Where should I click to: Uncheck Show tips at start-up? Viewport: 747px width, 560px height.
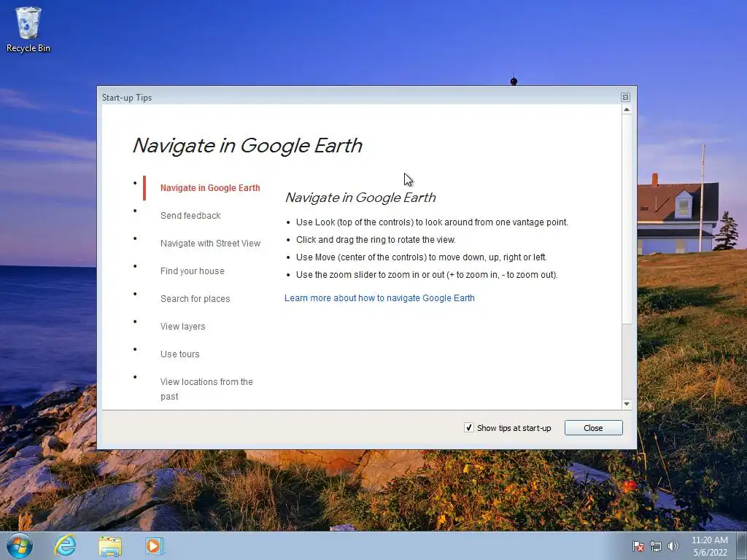tap(469, 427)
